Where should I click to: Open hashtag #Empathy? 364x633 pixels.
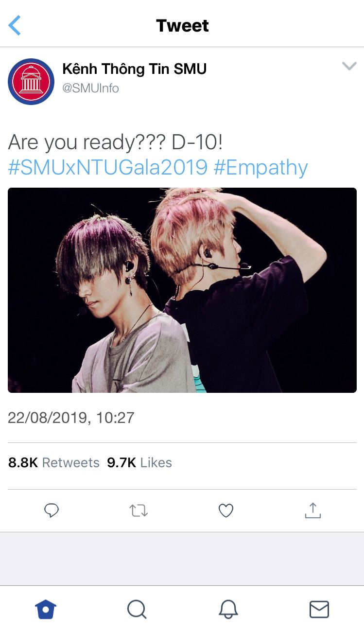[x=260, y=168]
